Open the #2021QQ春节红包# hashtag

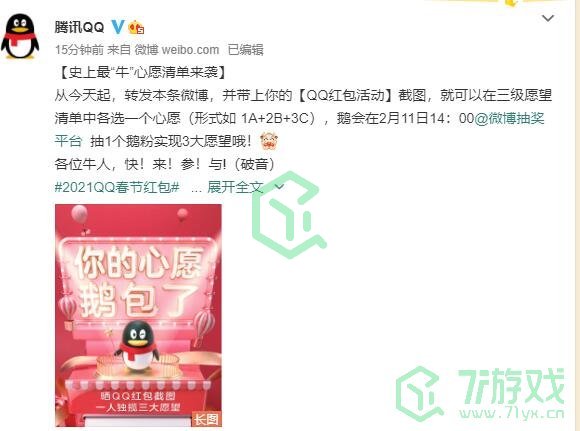coord(117,187)
